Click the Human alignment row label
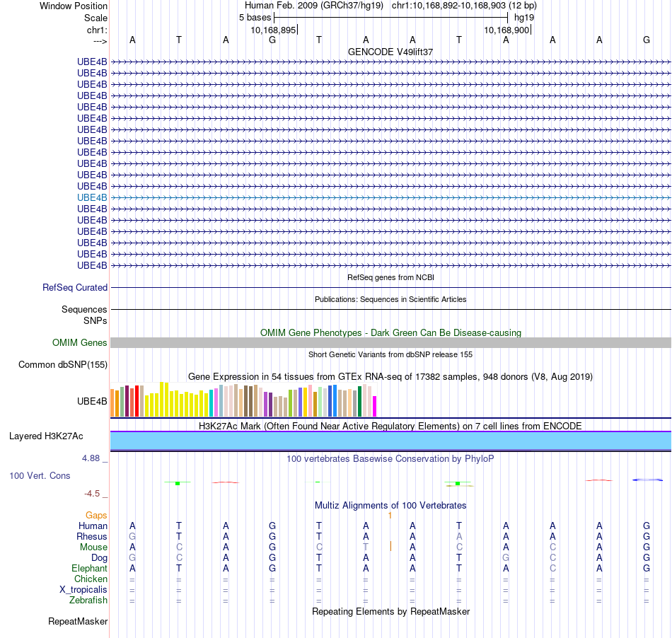 (x=93, y=526)
